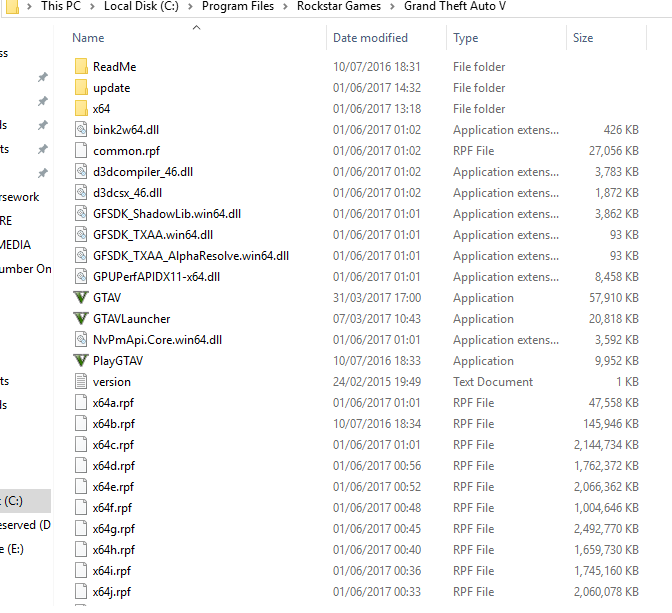The height and width of the screenshot is (613, 672).
Task: Click the GFSDK_TXAA.win64.dll file icon
Action: pyautogui.click(x=81, y=234)
